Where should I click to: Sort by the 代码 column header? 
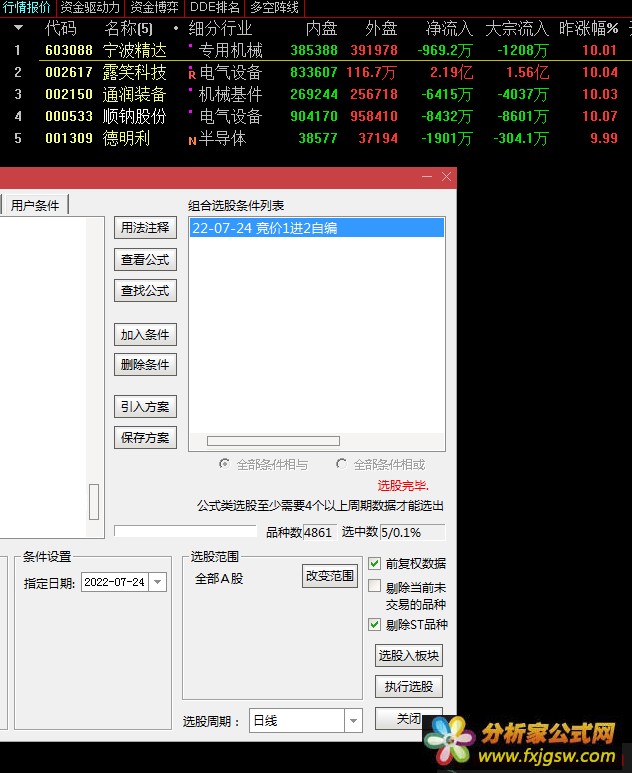[61, 29]
